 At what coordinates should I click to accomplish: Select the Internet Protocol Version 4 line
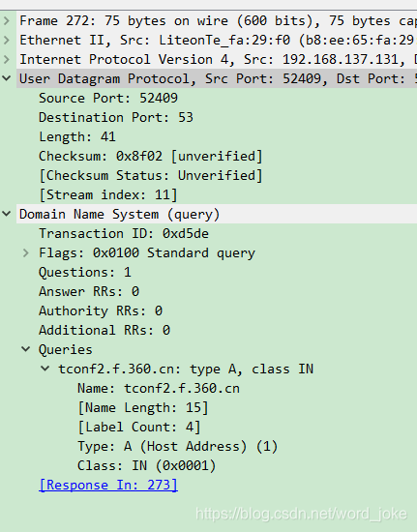click(218, 60)
